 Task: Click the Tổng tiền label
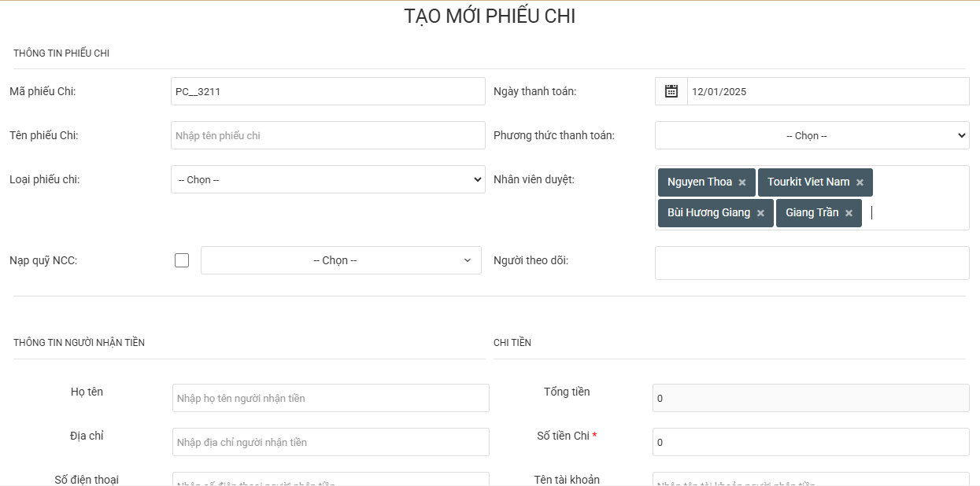(x=567, y=392)
